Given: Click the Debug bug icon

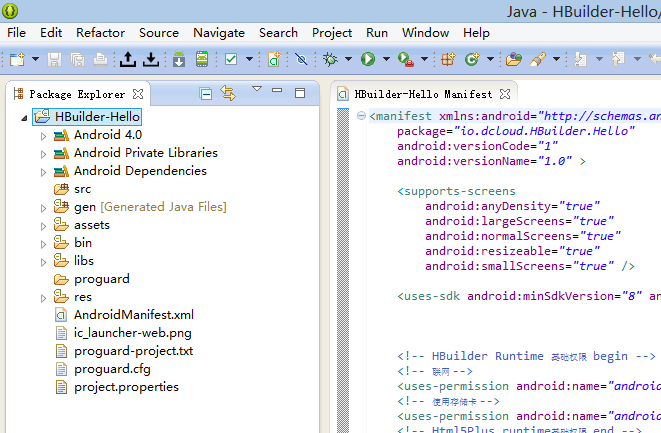Looking at the screenshot, I should (330, 59).
